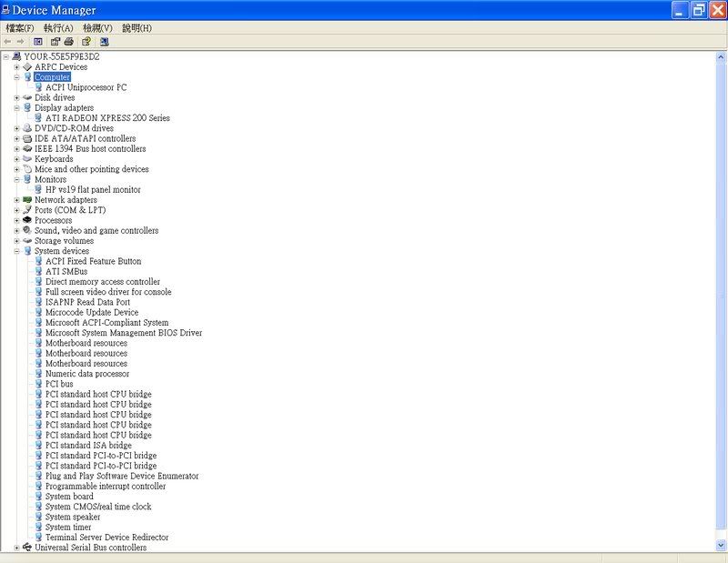This screenshot has width=728, height=563.
Task: Open the Properties toolbar icon
Action: (56, 42)
